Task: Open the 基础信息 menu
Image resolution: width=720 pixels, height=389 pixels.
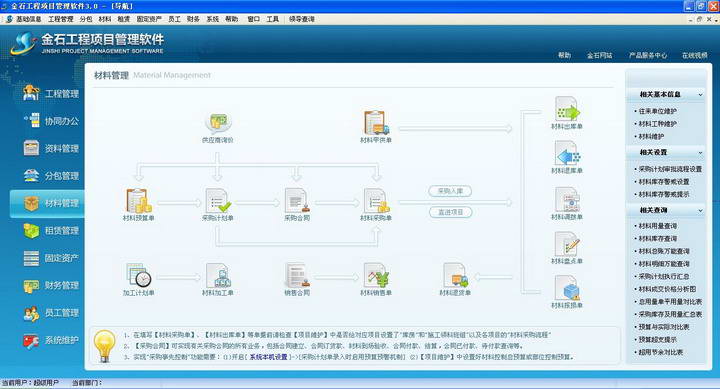Action: tap(28, 19)
